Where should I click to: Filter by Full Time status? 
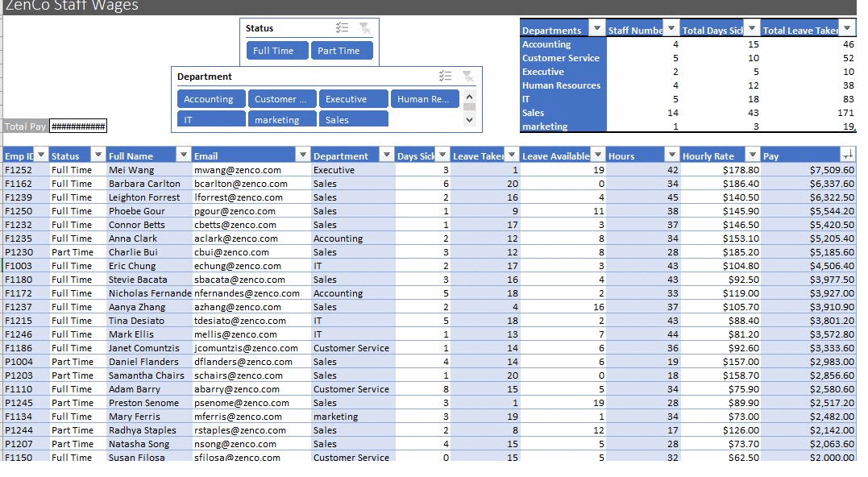(x=277, y=50)
